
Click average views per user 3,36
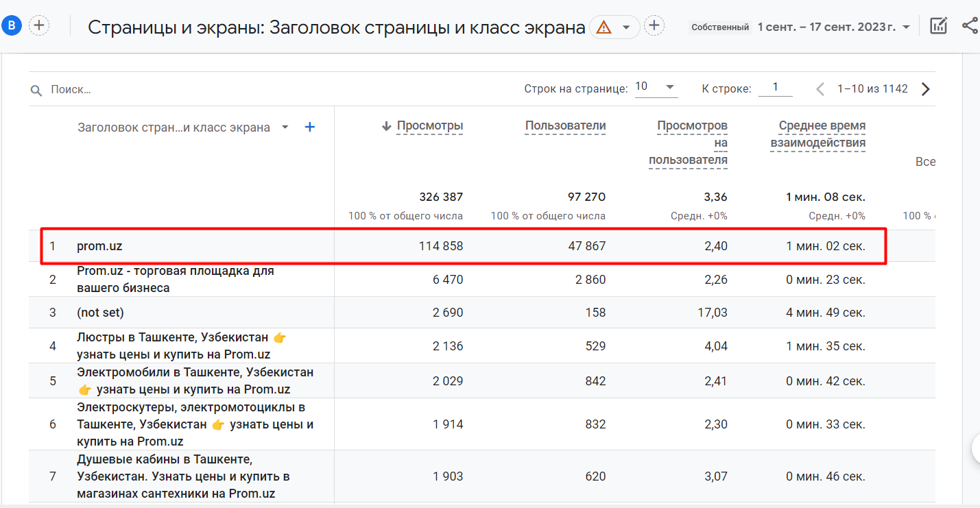tap(715, 197)
